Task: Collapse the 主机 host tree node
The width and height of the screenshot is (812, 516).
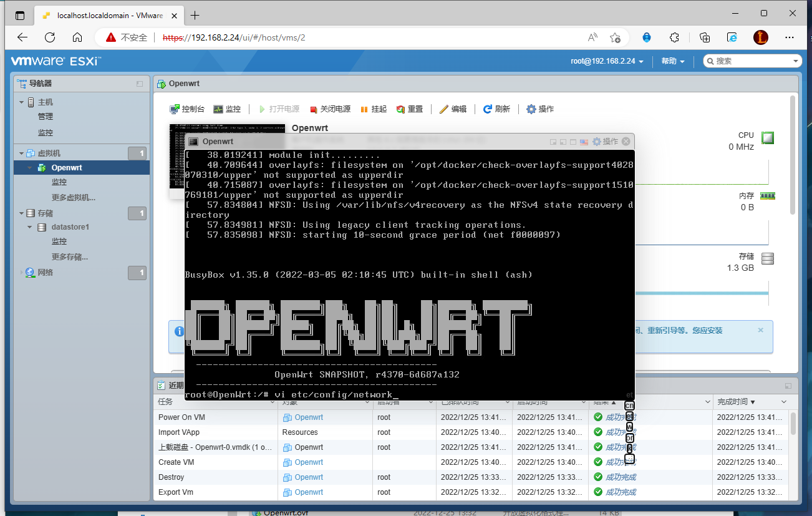Action: point(21,102)
